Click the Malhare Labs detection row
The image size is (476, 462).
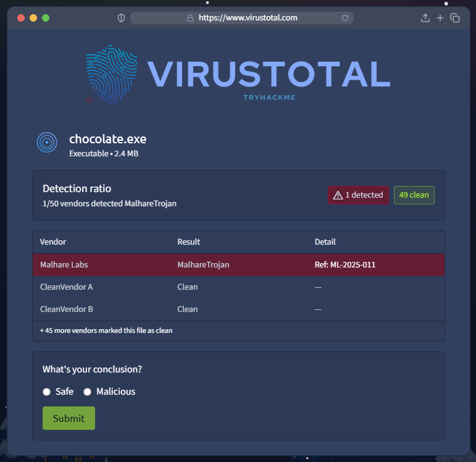(238, 265)
